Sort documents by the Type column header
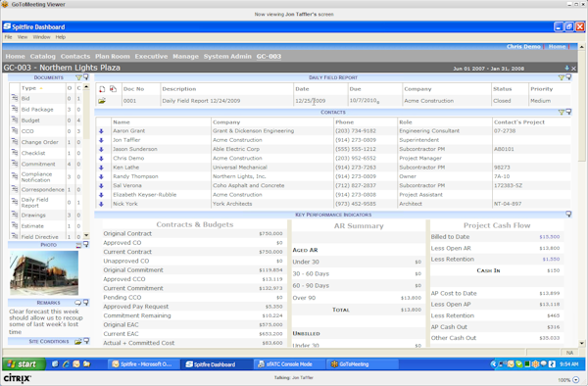 coord(28,88)
